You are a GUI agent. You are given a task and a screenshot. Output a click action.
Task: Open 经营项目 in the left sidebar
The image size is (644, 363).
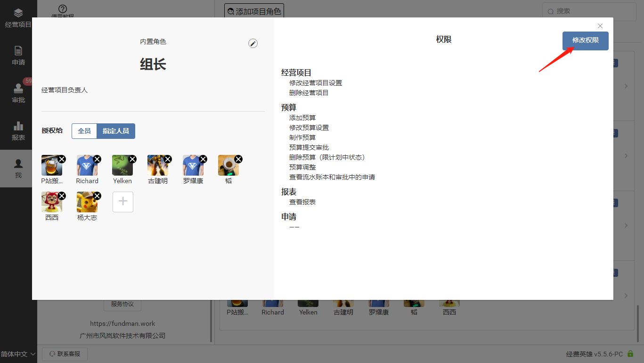point(18,18)
